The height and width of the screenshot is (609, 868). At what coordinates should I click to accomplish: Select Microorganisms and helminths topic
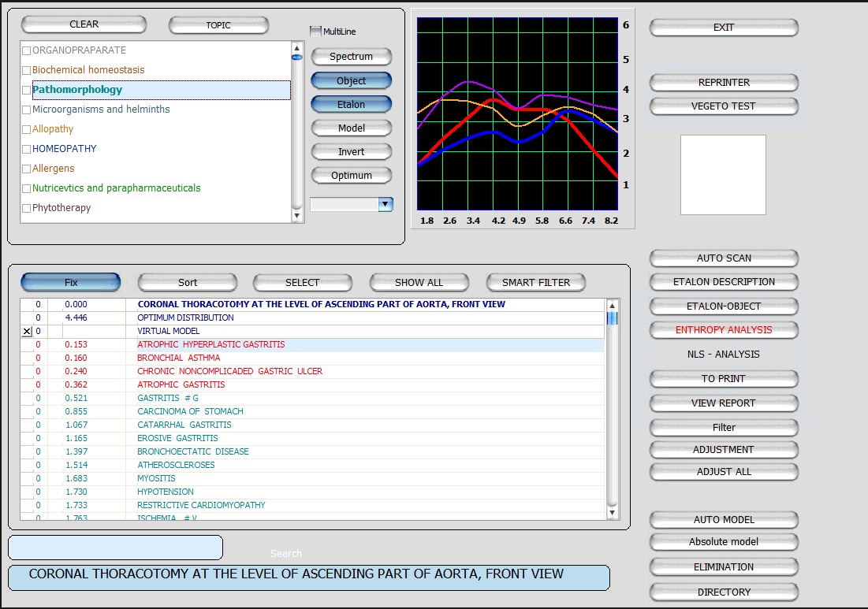coord(101,110)
